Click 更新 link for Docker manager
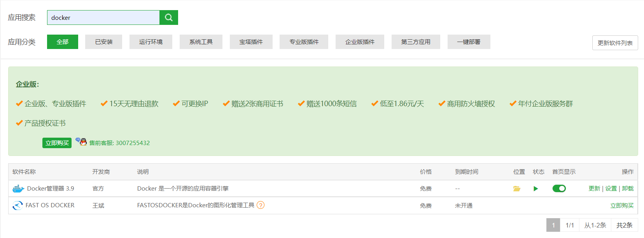Image resolution: width=644 pixels, height=238 pixels. [x=595, y=189]
